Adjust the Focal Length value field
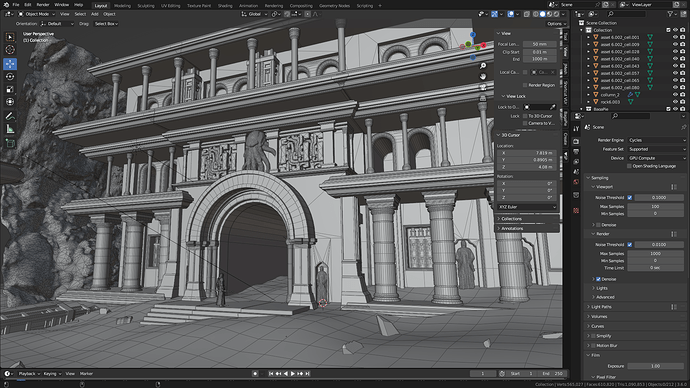690x388 pixels. coord(540,44)
